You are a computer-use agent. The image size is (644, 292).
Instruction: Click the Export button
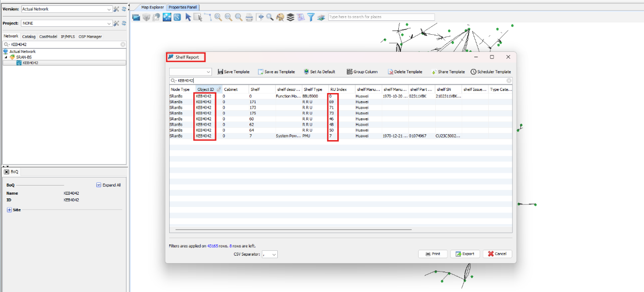point(465,254)
